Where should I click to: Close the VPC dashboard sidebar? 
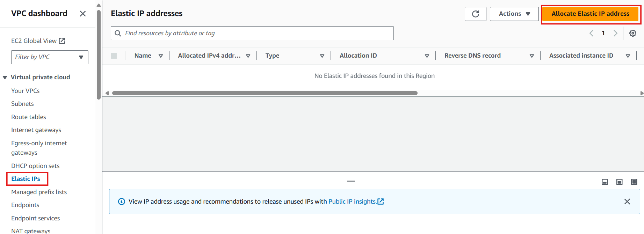(83, 14)
